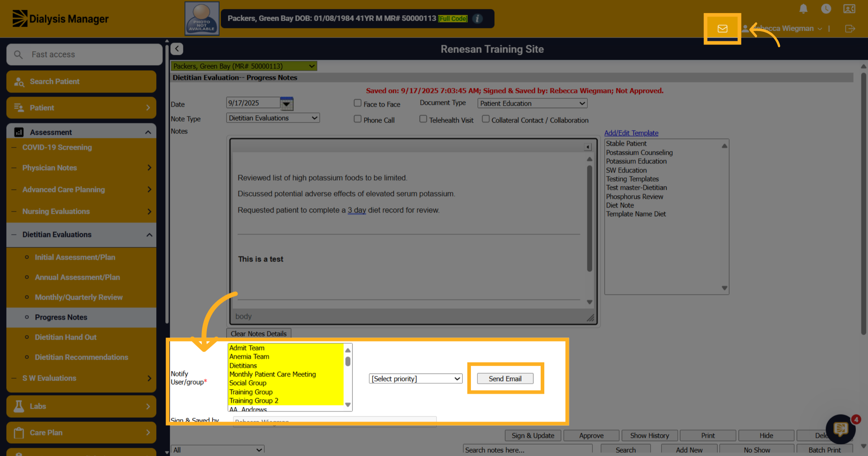Open the Document Type dropdown

coord(532,103)
